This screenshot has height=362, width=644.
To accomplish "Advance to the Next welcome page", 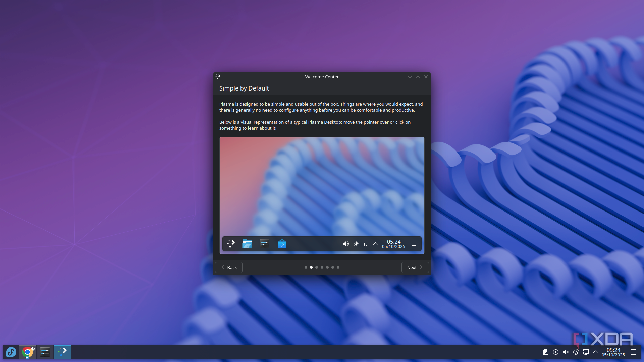I will 415,267.
